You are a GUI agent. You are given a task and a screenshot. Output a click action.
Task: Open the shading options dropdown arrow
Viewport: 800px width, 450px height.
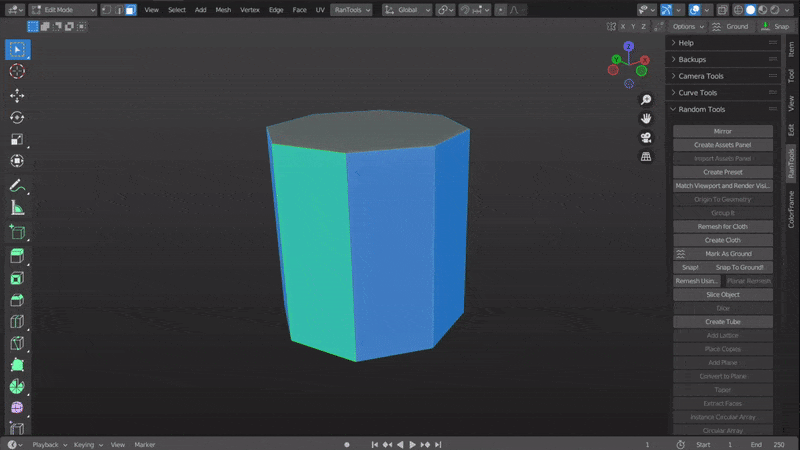[787, 10]
